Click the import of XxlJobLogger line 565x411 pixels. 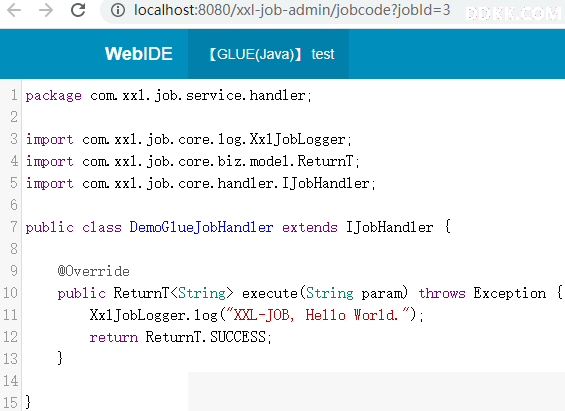[188, 139]
